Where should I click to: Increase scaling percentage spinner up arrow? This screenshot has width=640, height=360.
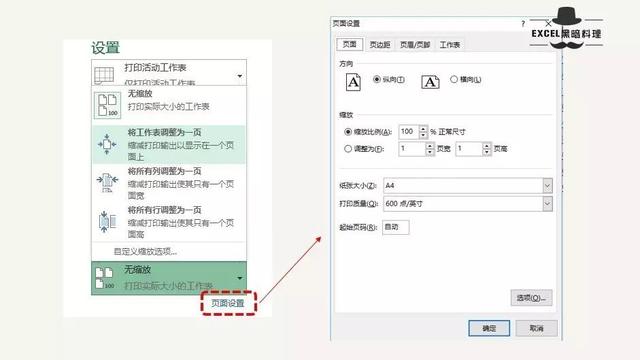click(x=423, y=129)
